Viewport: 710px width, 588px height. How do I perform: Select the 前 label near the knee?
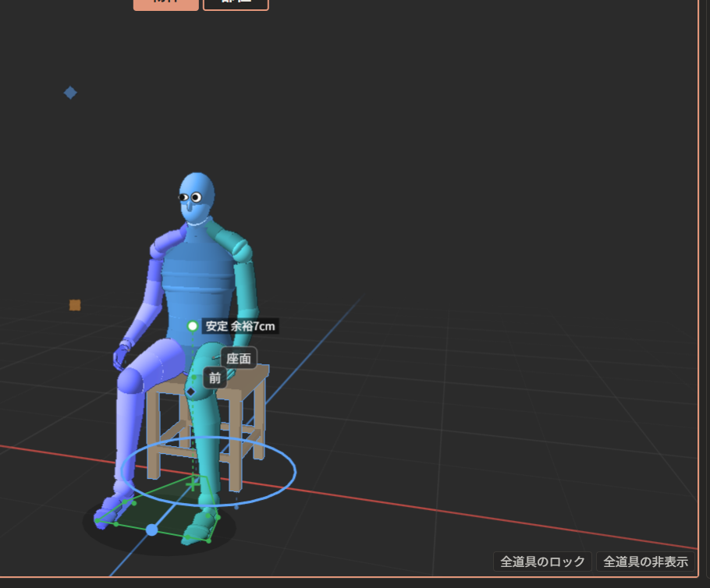[215, 377]
